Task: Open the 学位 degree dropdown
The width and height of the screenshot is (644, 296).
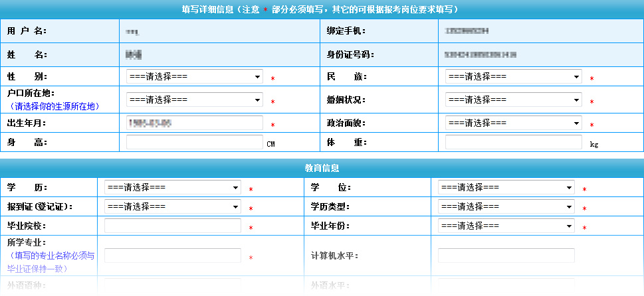Action: [x=506, y=188]
